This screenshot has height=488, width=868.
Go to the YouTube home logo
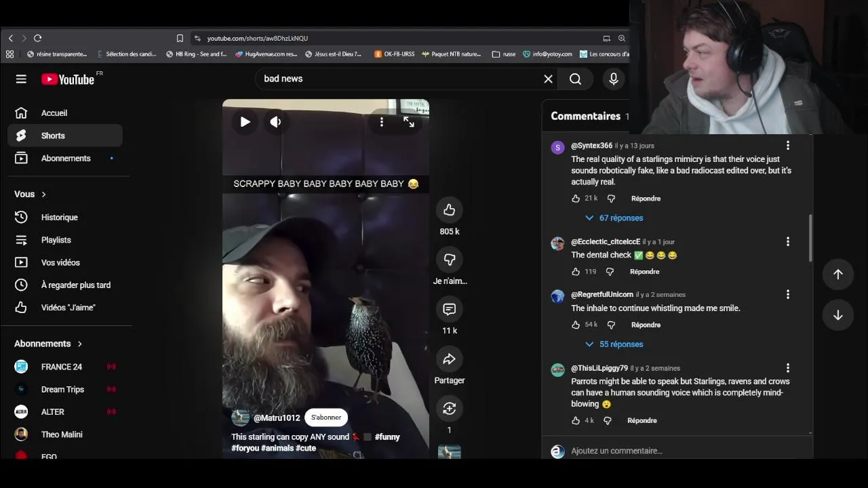(68, 79)
